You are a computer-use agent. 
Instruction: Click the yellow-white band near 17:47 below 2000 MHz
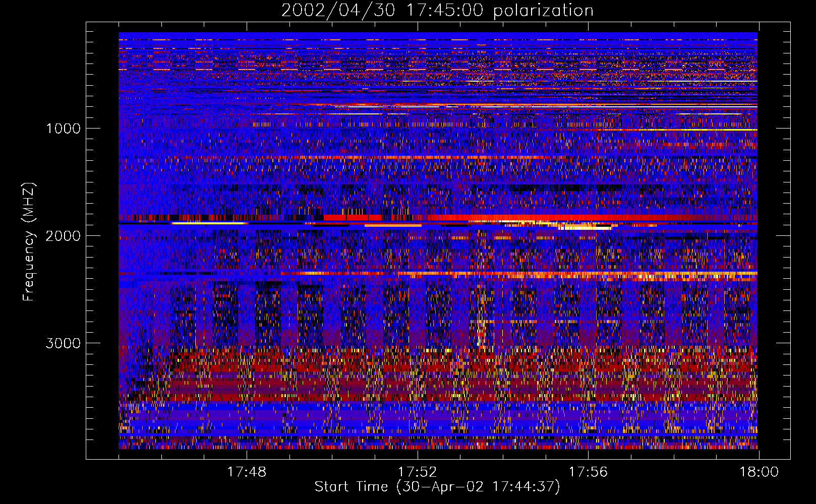point(209,223)
